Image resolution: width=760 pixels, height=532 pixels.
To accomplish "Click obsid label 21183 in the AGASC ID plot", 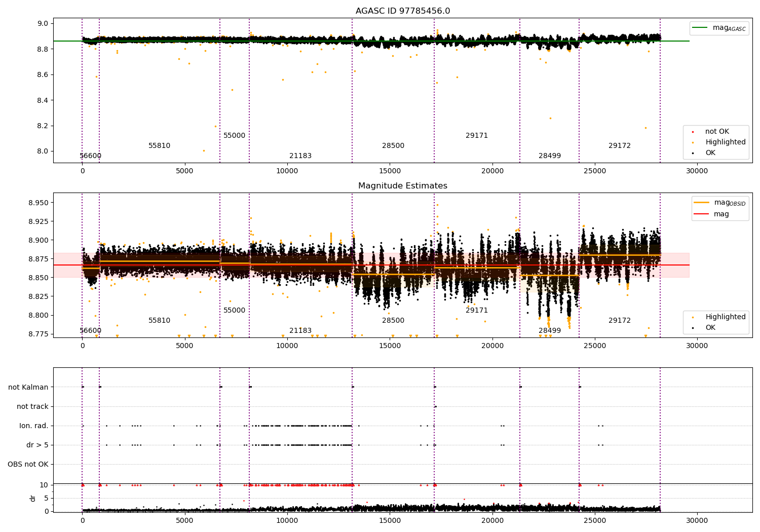I will (x=300, y=156).
